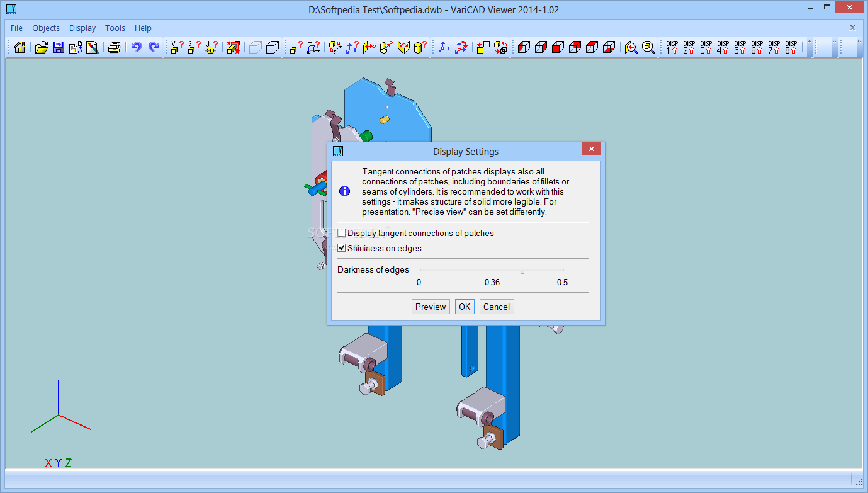The width and height of the screenshot is (868, 493).
Task: Undo the last action with blue arrow
Action: click(136, 47)
